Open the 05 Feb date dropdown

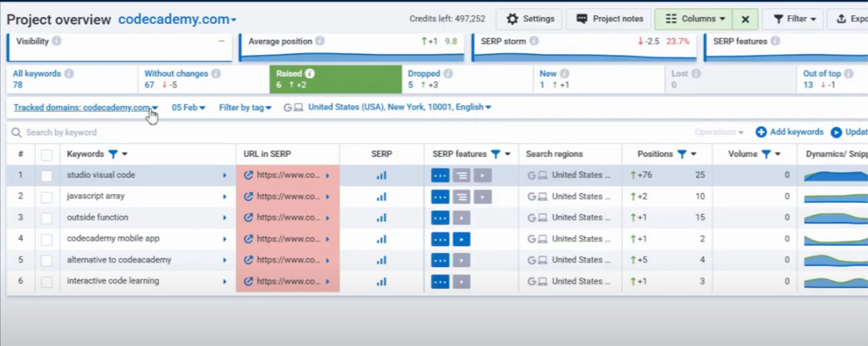click(188, 108)
